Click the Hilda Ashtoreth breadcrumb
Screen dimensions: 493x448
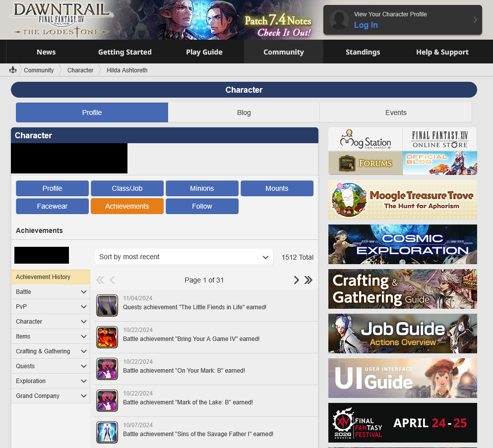127,70
